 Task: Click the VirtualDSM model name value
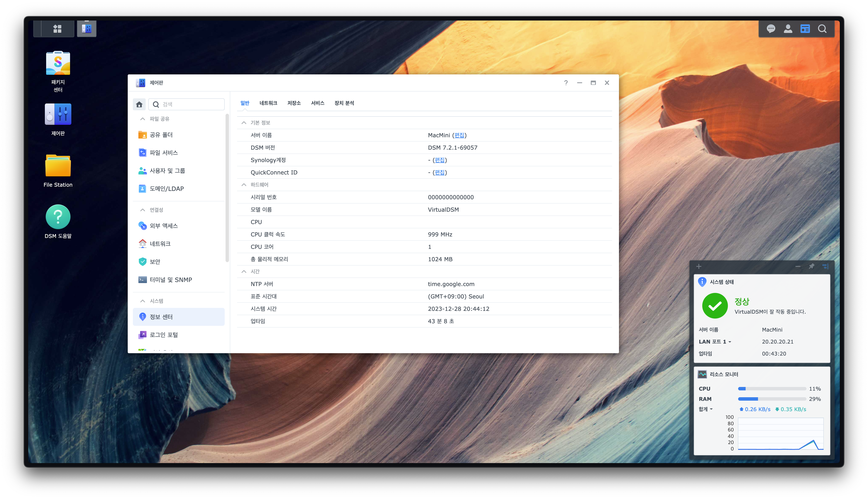(x=443, y=209)
